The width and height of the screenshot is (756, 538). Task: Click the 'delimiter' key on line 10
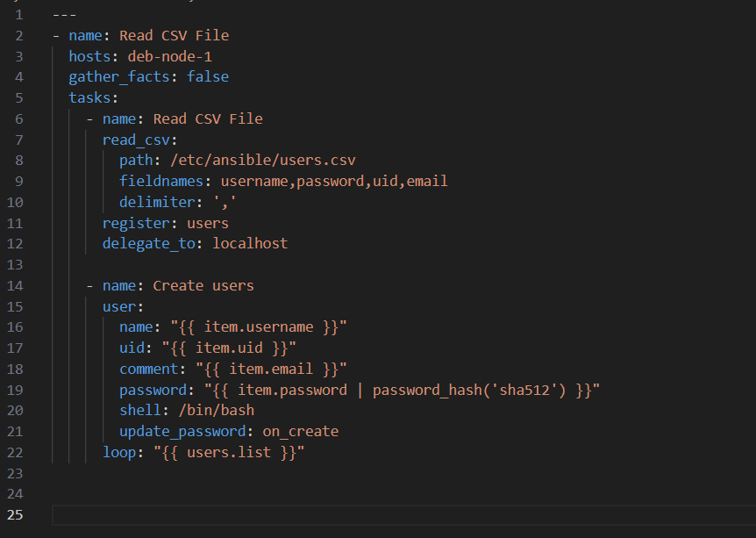(157, 202)
